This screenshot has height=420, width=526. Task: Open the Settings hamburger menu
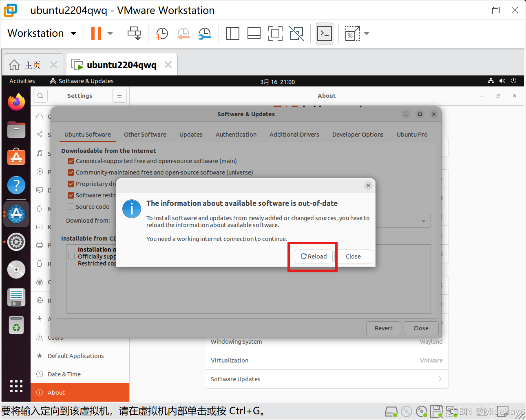click(119, 96)
